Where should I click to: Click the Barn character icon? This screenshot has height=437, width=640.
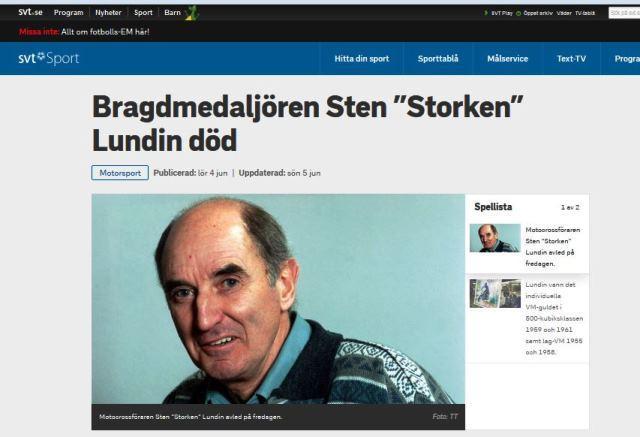(x=191, y=13)
